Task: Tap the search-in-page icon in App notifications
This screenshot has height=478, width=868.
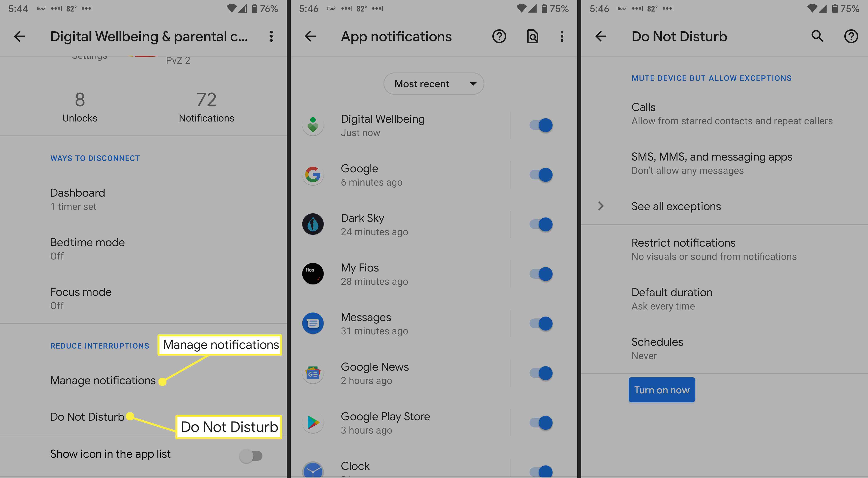Action: (x=532, y=36)
